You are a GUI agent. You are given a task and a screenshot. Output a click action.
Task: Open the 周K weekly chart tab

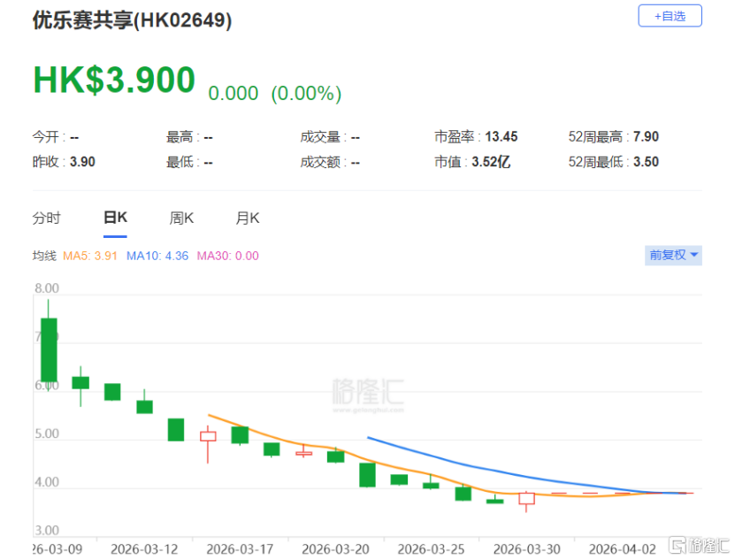(181, 219)
